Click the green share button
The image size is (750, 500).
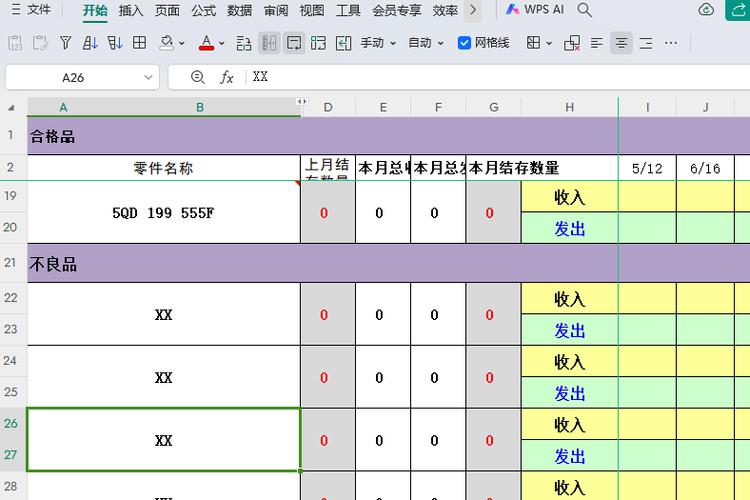(x=738, y=10)
